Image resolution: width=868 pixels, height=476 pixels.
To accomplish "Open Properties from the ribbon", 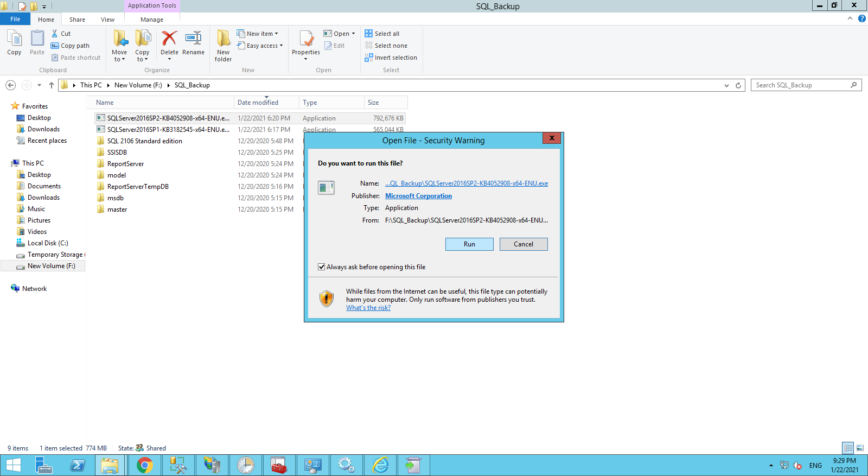I will [306, 45].
